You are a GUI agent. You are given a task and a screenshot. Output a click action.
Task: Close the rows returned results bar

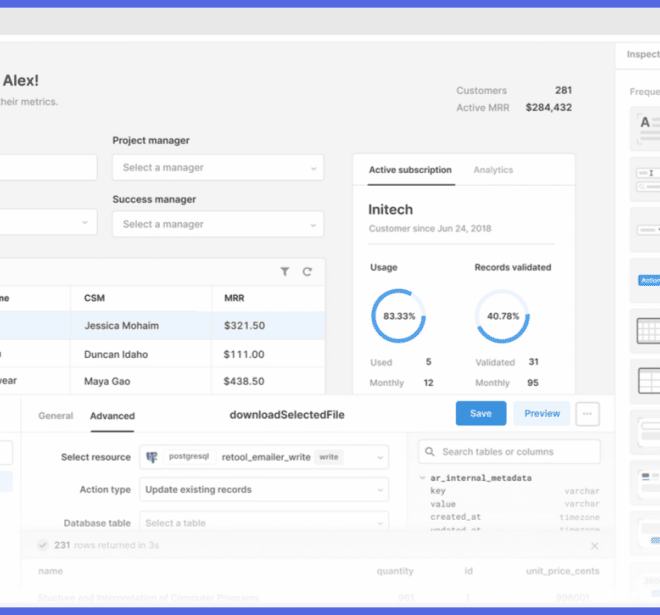click(x=594, y=546)
